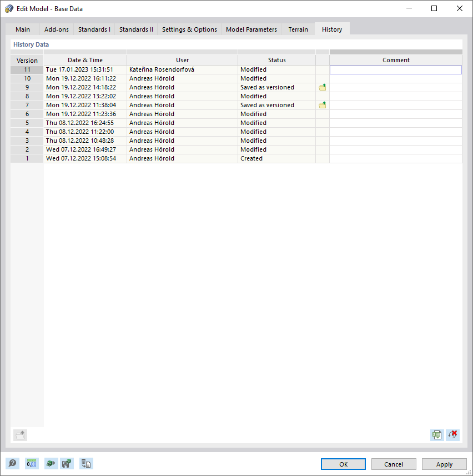
Task: Open Settings & Options tab
Action: [x=189, y=29]
